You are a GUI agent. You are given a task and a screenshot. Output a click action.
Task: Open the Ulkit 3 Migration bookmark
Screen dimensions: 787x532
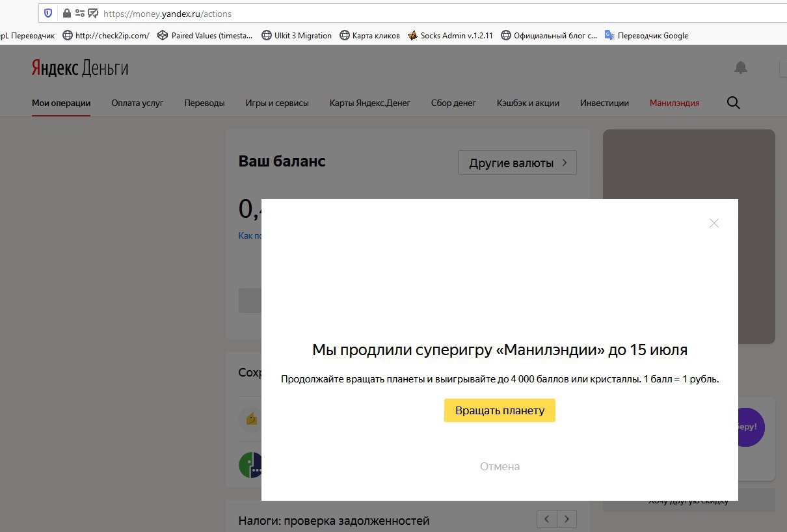point(297,36)
